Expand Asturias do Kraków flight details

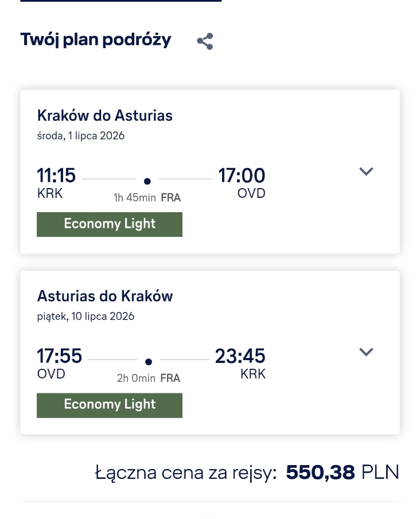pyautogui.click(x=366, y=352)
